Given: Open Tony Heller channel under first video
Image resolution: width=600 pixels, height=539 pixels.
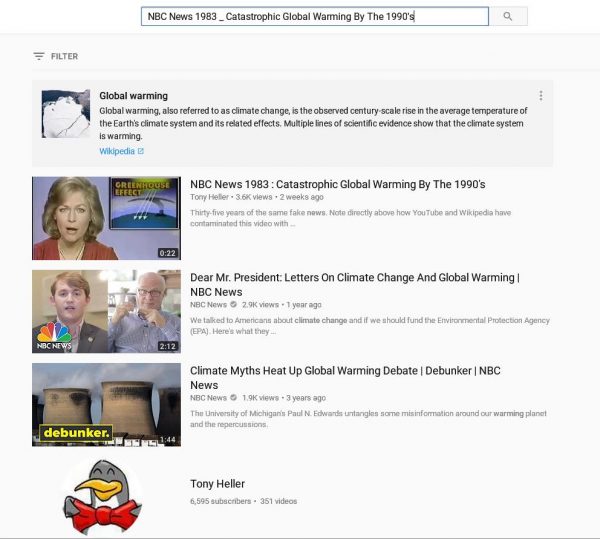Looking at the screenshot, I should [x=209, y=197].
